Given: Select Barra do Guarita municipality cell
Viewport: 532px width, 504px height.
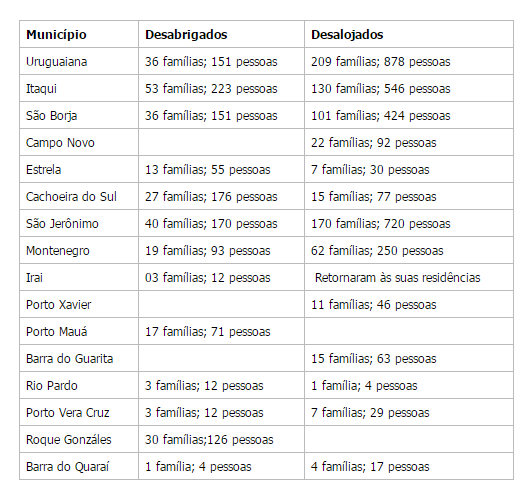Looking at the screenshot, I should click(x=79, y=358).
